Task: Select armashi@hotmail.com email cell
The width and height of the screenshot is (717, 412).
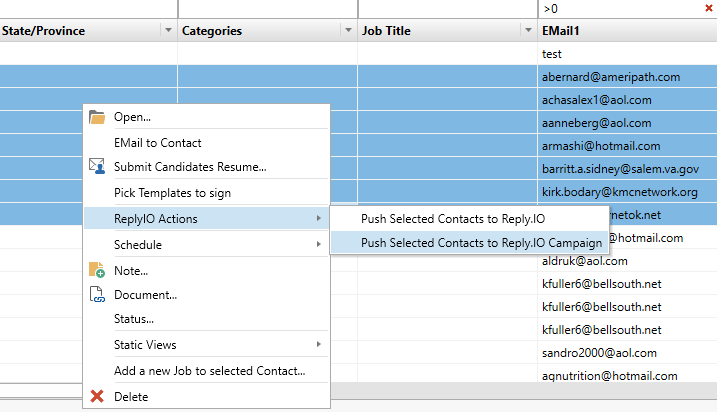Action: (x=627, y=146)
